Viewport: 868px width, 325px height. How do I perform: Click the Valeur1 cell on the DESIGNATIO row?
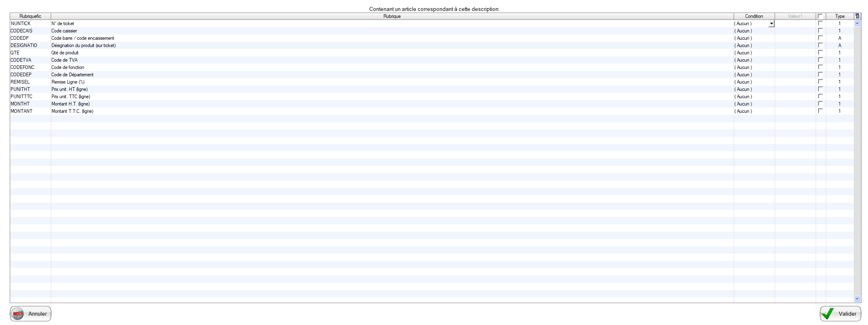[795, 45]
